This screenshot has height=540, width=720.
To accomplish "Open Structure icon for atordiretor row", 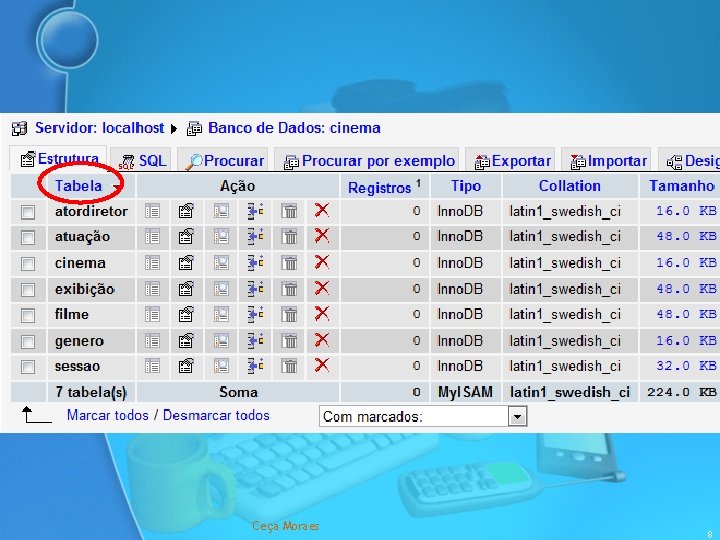I will [186, 211].
